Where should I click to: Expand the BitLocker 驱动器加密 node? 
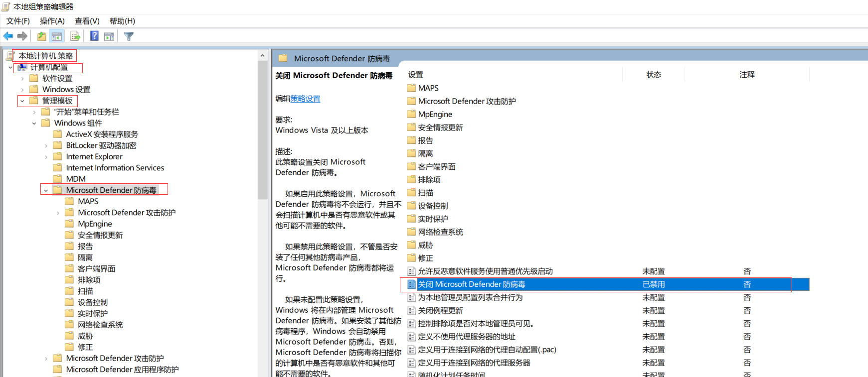(x=46, y=145)
